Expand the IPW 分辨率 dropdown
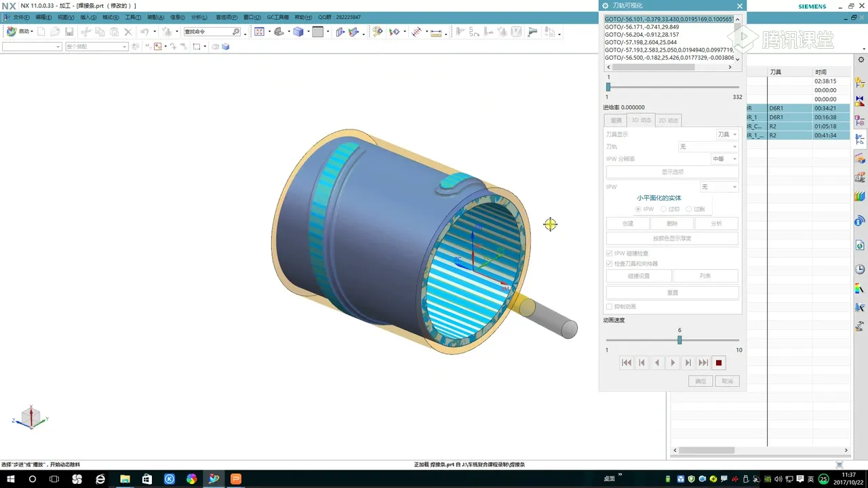Image resolution: width=868 pixels, height=488 pixels. (724, 159)
